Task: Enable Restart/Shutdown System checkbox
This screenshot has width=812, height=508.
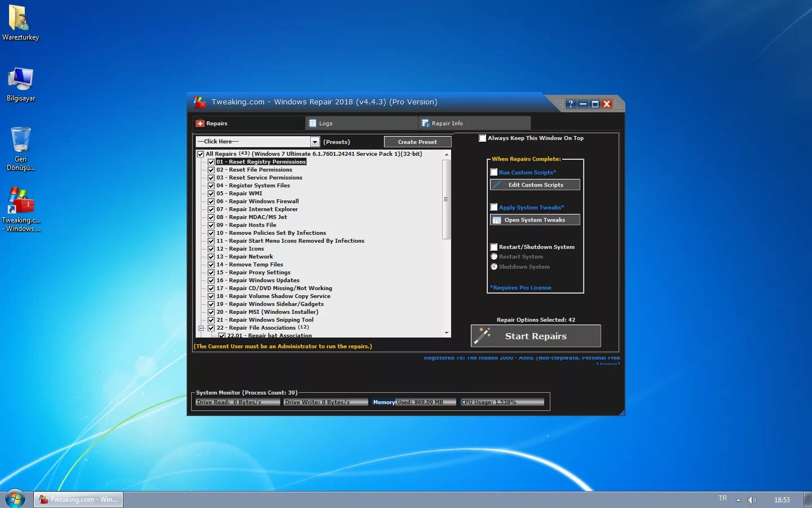Action: coord(494,247)
